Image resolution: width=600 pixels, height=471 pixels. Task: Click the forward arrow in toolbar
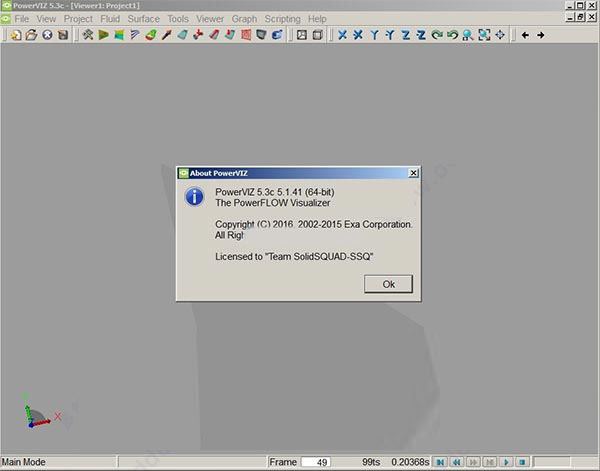click(x=541, y=35)
